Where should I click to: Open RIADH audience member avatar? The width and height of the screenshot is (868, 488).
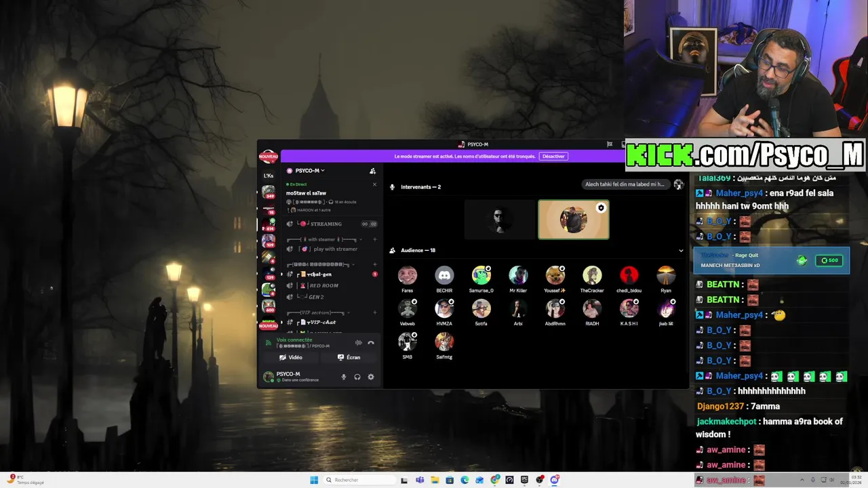point(592,308)
